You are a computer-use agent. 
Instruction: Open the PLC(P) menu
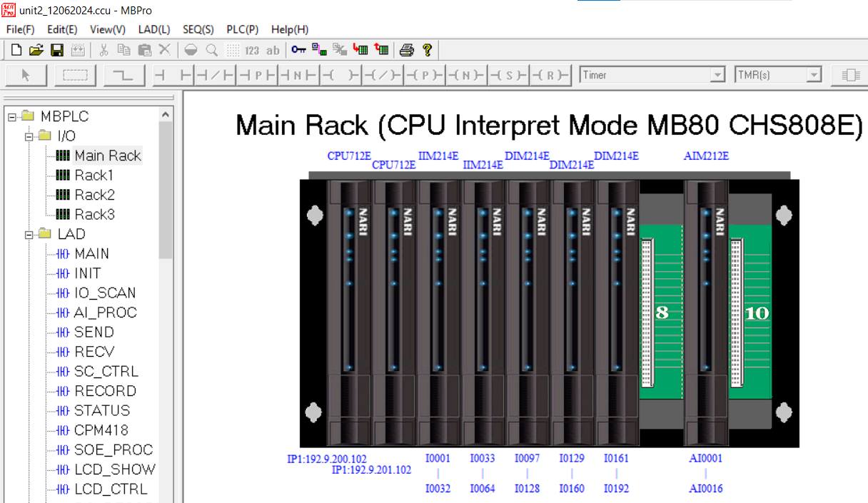pos(242,29)
